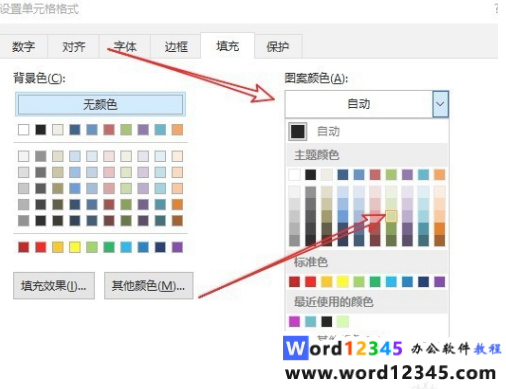Select the 填充 tab
The image size is (506, 389).
coord(227,46)
